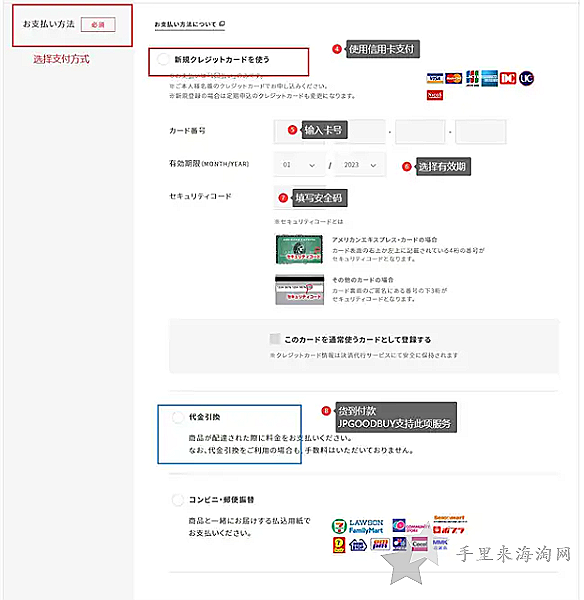Click the お支払い方法 heading
This screenshot has height=600, width=584.
(49, 24)
